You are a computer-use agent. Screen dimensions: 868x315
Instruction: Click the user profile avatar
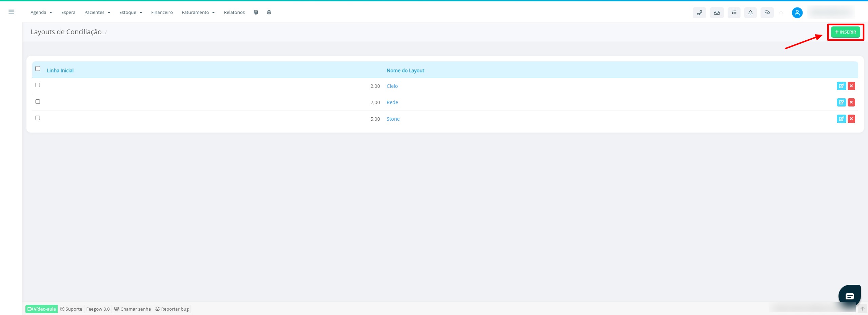coord(797,13)
